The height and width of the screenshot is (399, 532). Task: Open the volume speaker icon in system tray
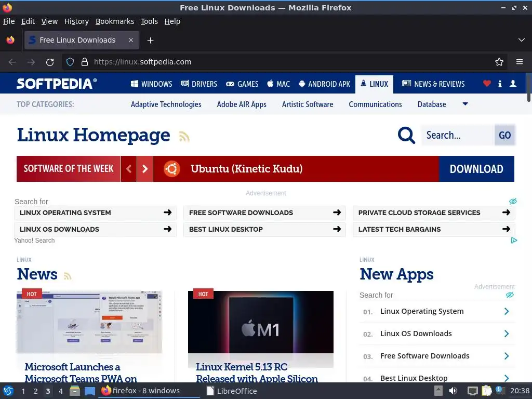coord(453,391)
